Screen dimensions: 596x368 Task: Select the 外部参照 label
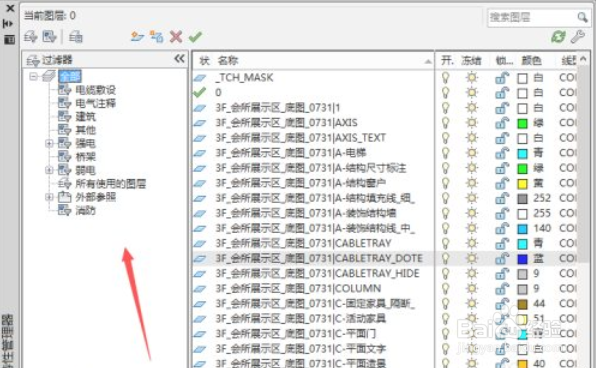click(95, 197)
